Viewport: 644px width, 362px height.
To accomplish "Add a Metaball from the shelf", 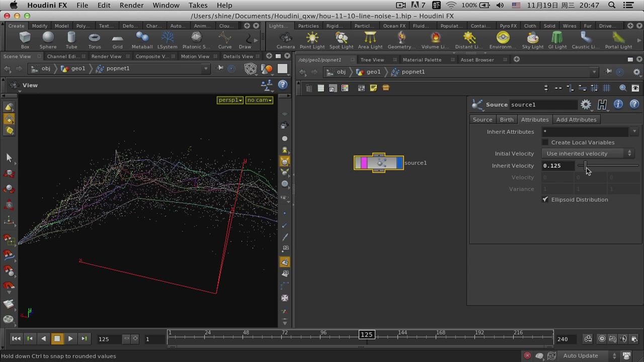I will (142, 40).
